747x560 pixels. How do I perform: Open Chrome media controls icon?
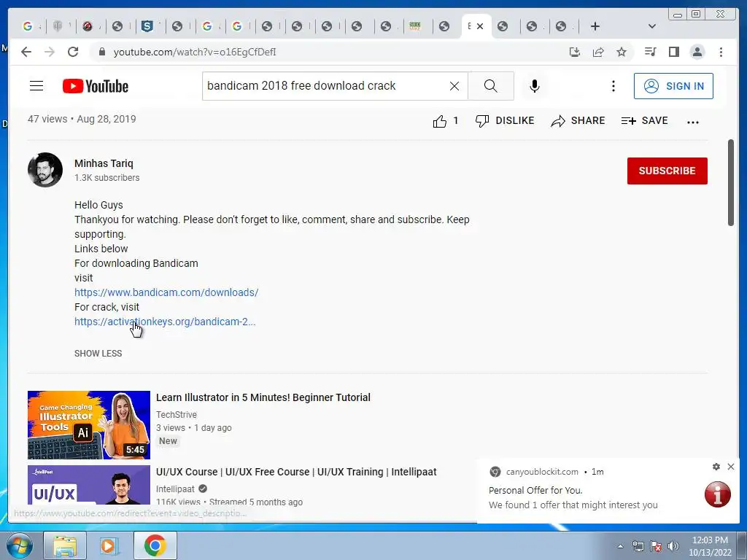(x=650, y=52)
